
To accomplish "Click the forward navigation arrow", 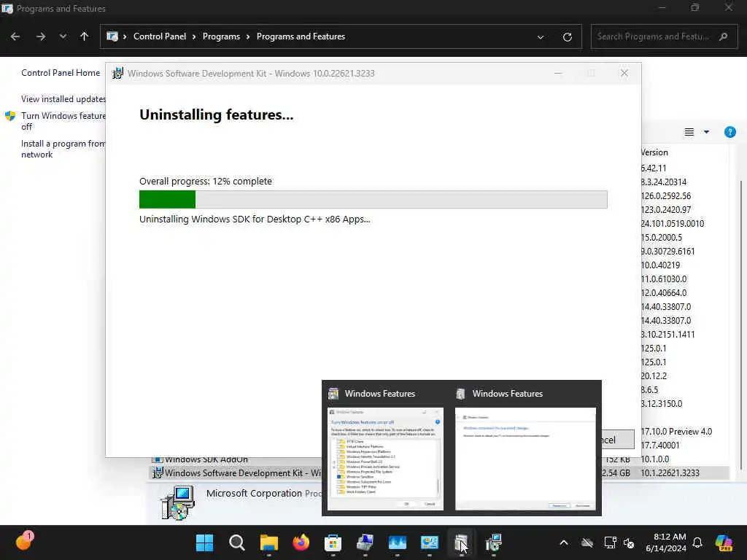I will tap(41, 36).
